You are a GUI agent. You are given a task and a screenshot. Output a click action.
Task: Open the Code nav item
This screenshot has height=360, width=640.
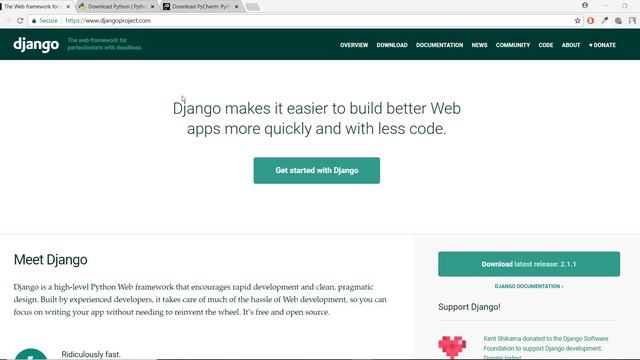546,45
